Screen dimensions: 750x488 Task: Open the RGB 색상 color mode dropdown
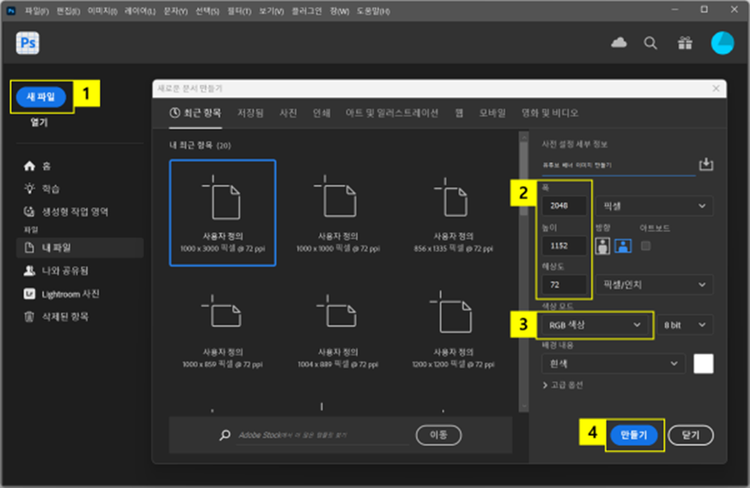coord(595,325)
